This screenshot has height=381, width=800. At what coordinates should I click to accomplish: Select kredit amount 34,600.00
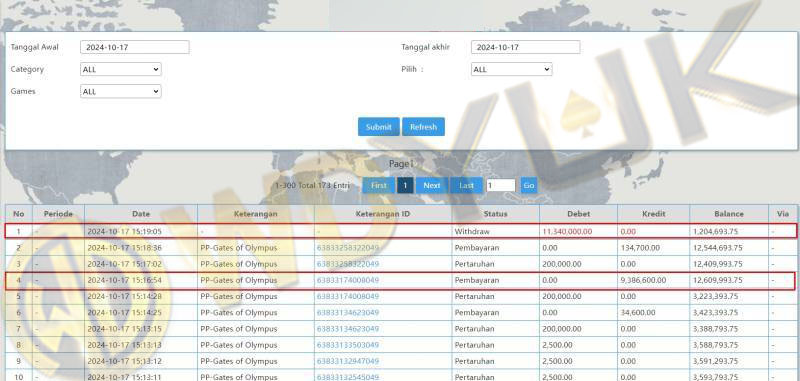pyautogui.click(x=638, y=313)
